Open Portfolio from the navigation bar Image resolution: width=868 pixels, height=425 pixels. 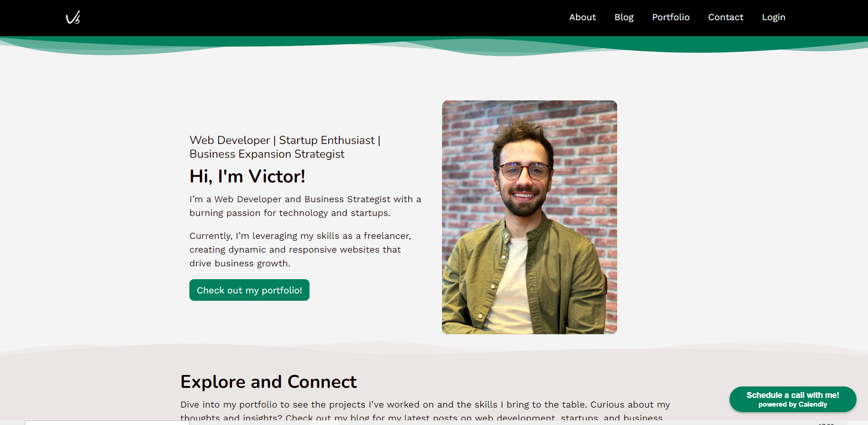(670, 17)
